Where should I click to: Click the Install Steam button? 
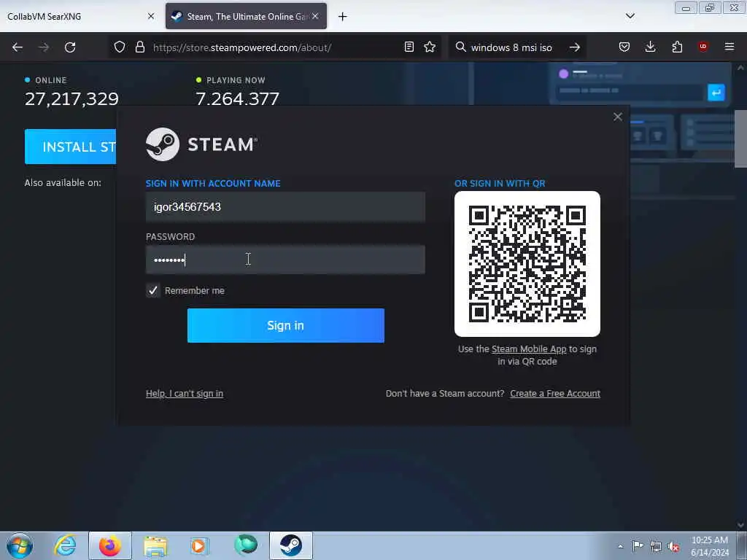70,147
